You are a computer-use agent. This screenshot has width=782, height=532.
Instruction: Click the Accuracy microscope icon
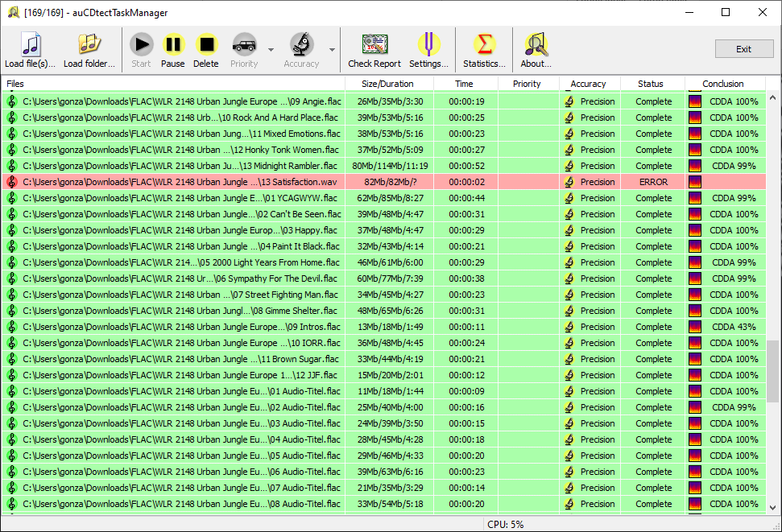click(x=302, y=44)
